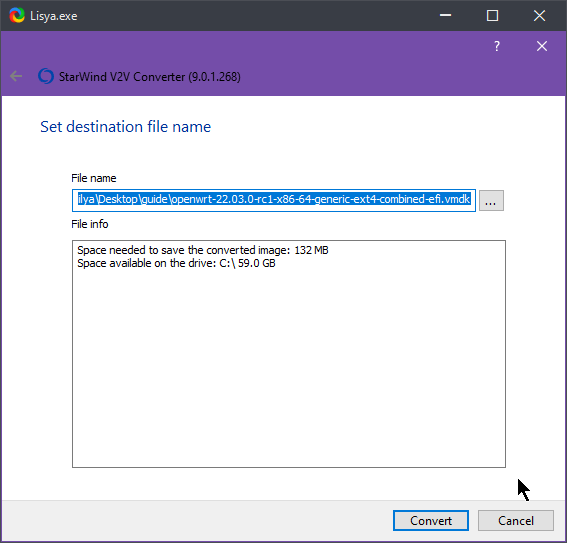Click the StarWind V2V Converter title text

pyautogui.click(x=150, y=77)
